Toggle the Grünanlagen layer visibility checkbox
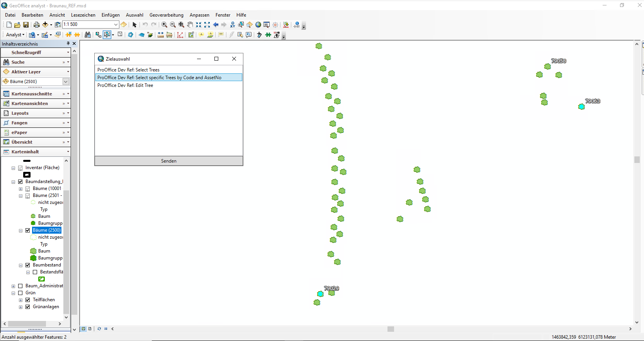Viewport: 644px width, 341px height. 28,307
